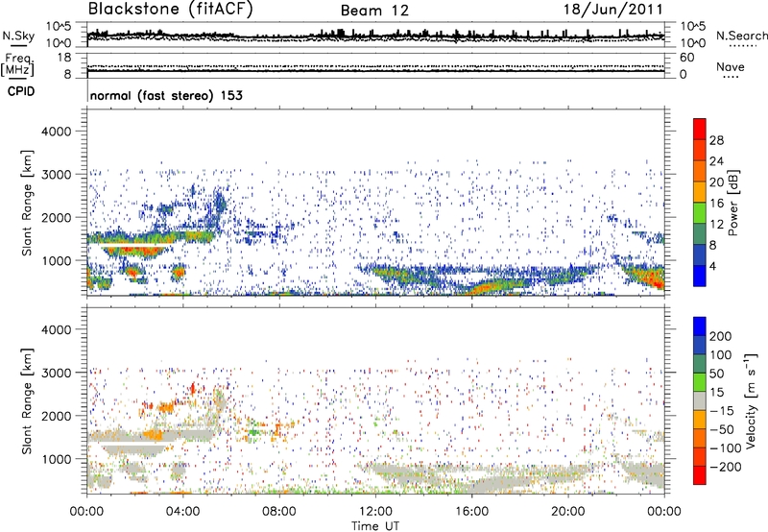Click the "12:00" time tick label
The image size is (768, 532).
(x=375, y=512)
